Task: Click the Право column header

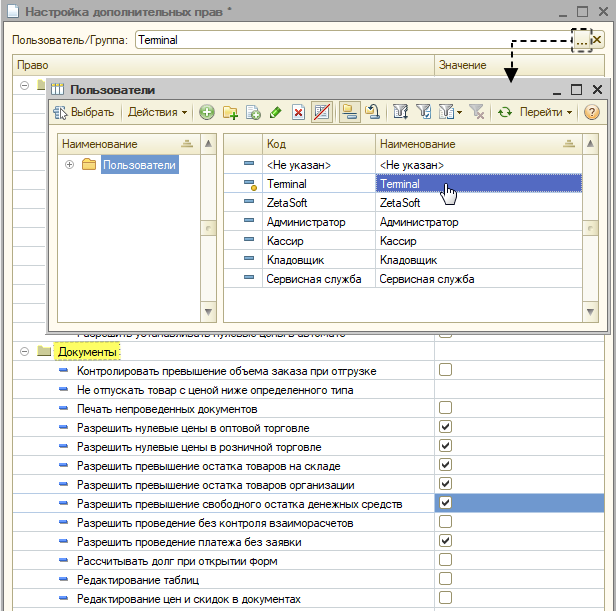Action: click(224, 65)
